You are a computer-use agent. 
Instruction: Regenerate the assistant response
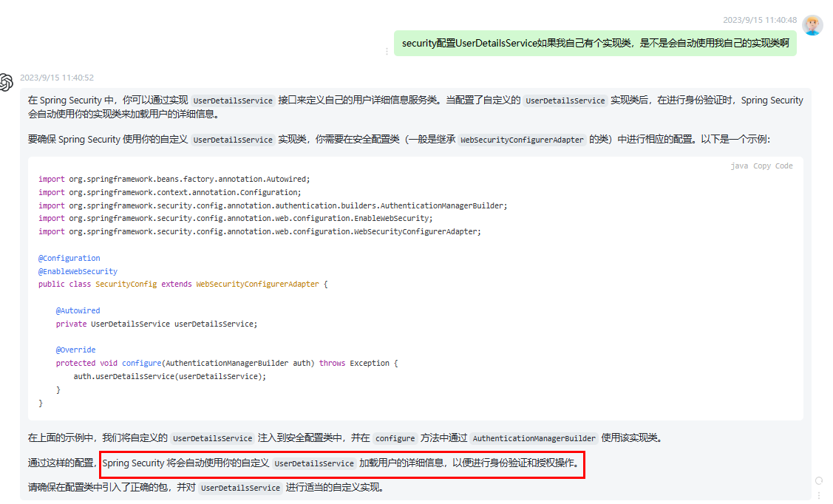point(818,480)
